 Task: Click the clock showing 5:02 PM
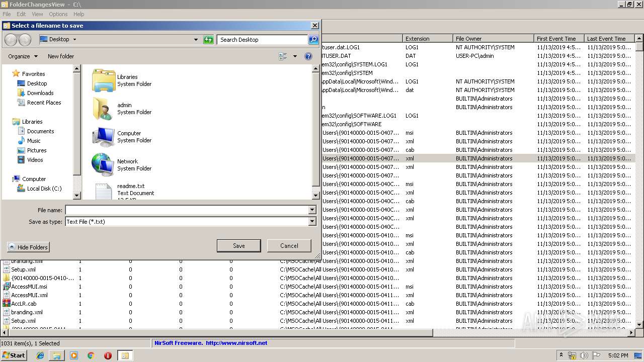click(x=618, y=355)
